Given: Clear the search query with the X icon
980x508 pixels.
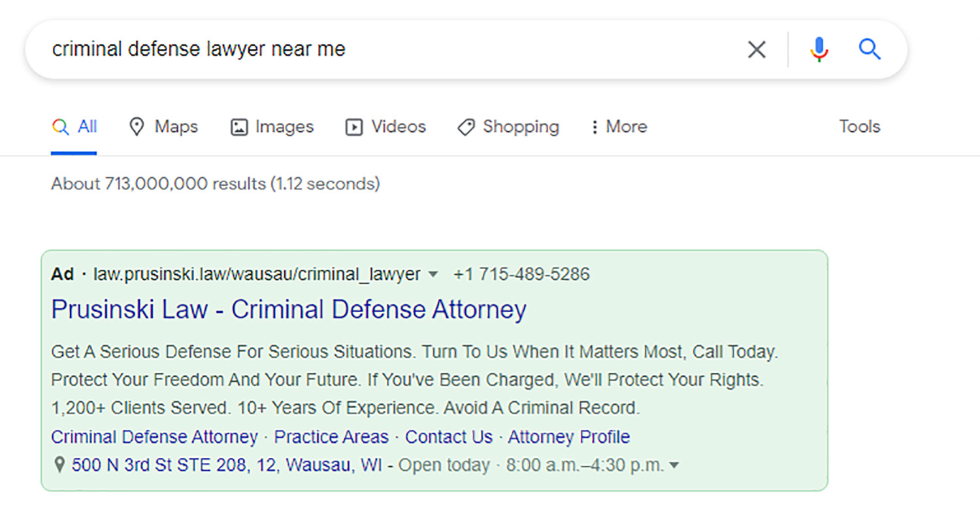Looking at the screenshot, I should 757,49.
